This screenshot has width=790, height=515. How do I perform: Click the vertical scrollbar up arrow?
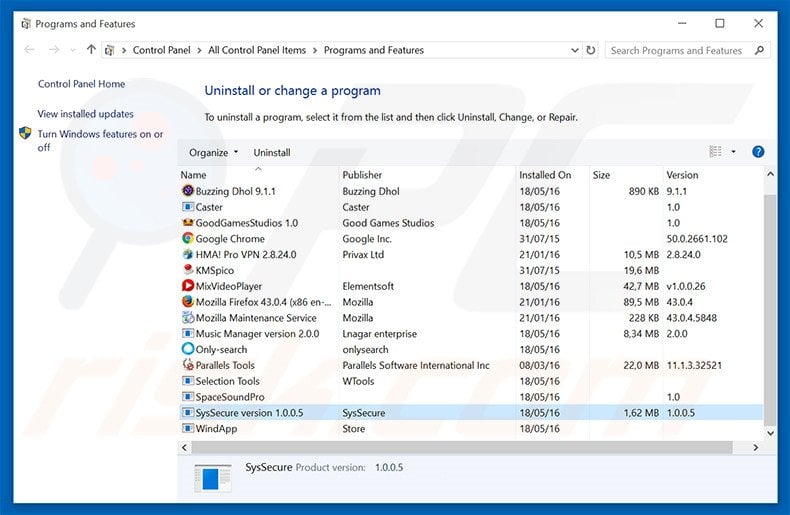[770, 174]
